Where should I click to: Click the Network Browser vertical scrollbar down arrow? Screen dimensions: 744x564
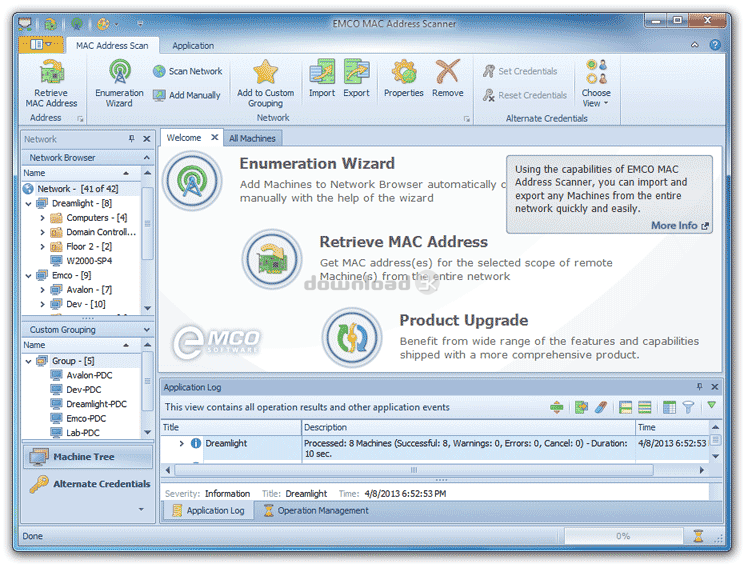click(x=148, y=308)
